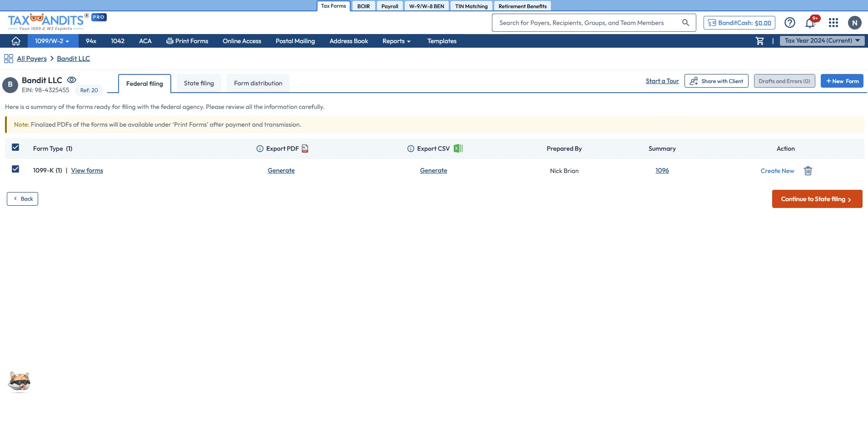Open Online Access menu item
The width and height of the screenshot is (868, 425).
pos(242,41)
